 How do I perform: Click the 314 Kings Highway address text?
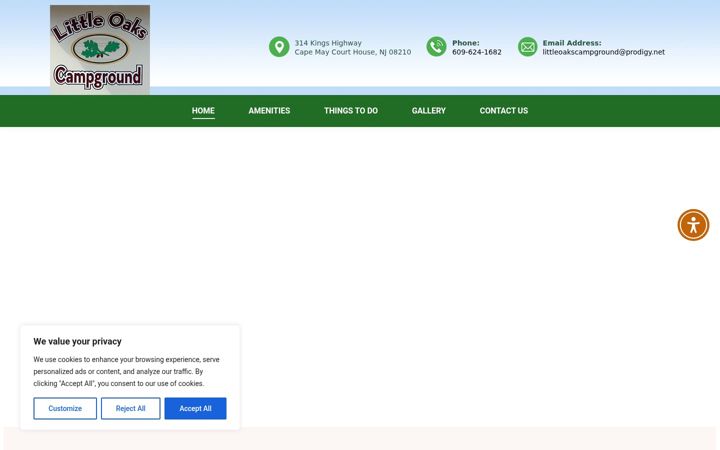click(x=328, y=43)
